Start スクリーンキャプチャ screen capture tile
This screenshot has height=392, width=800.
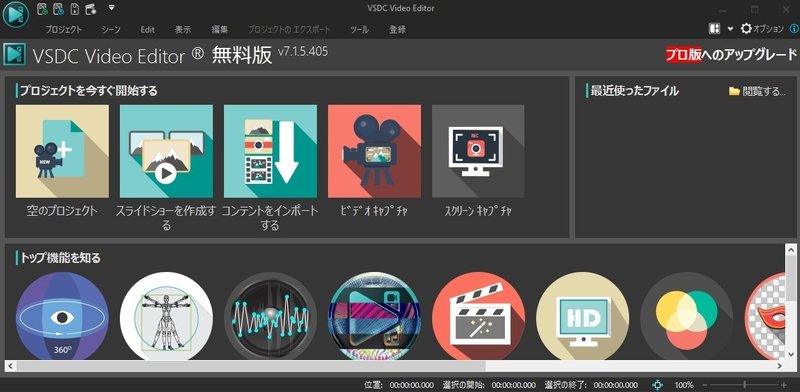(478, 151)
